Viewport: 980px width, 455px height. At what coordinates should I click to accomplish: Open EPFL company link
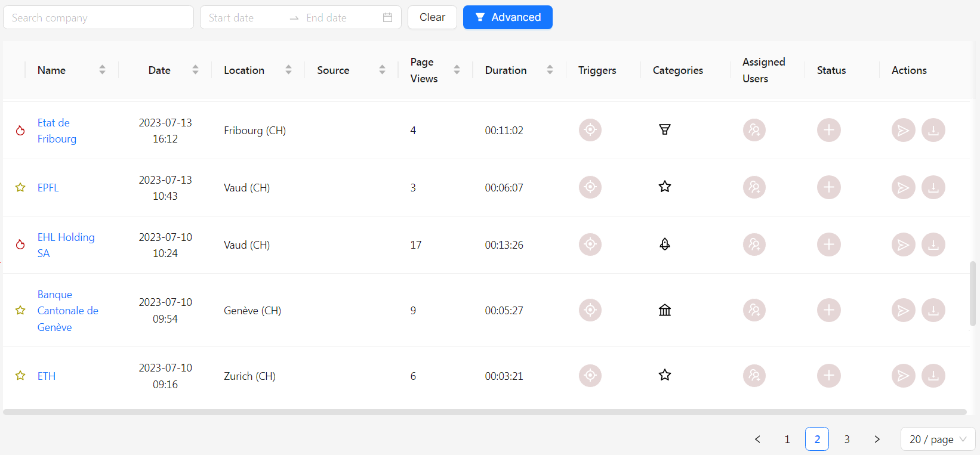(x=48, y=187)
